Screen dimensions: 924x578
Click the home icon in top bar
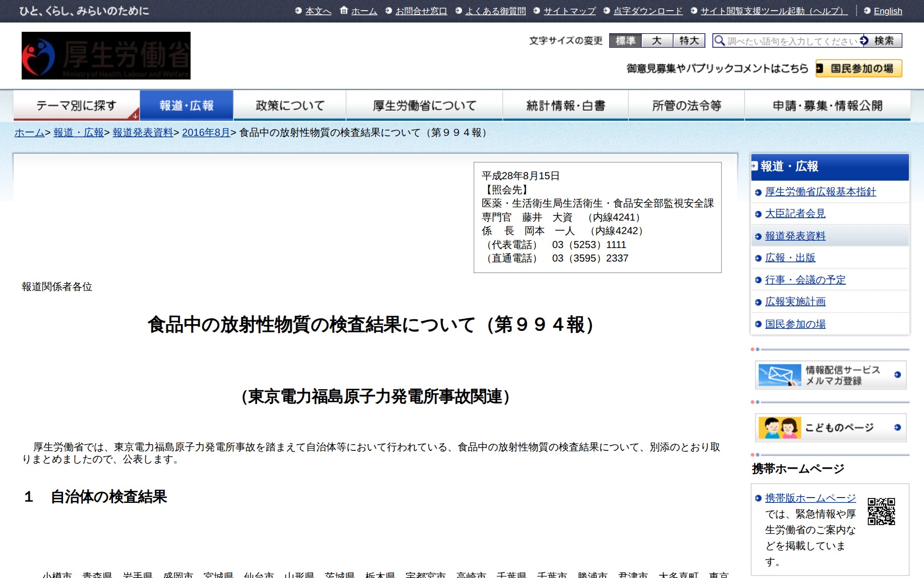[344, 11]
